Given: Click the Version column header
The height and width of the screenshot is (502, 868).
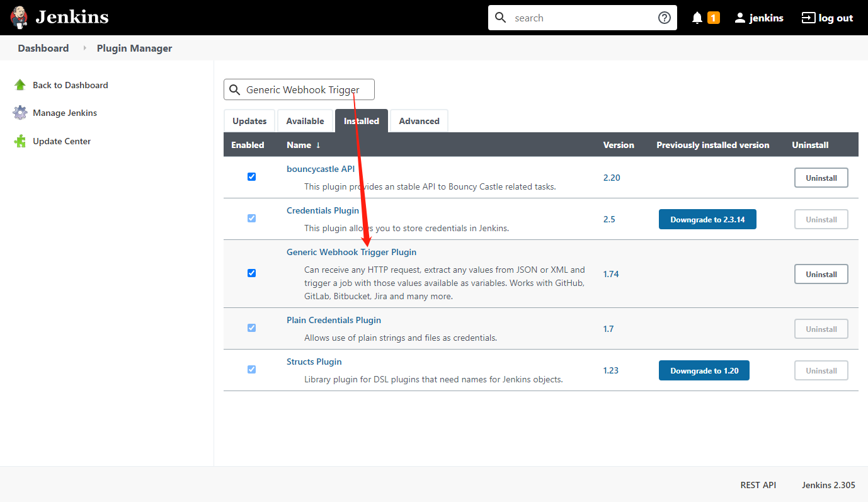Looking at the screenshot, I should click(619, 145).
